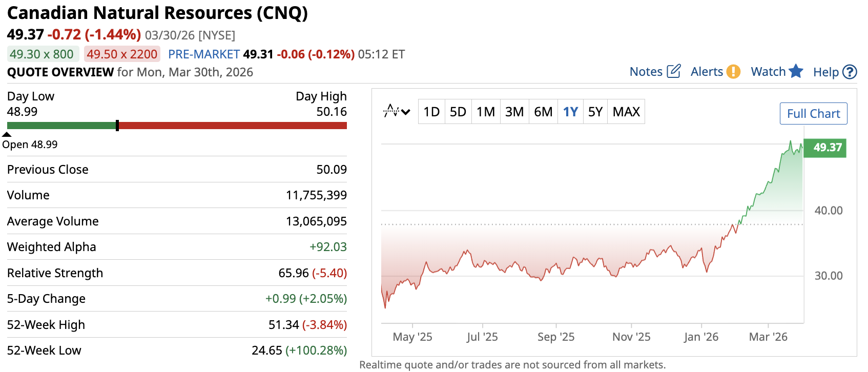Image resolution: width=868 pixels, height=372 pixels.
Task: Open the Help question mark icon
Action: pos(850,72)
